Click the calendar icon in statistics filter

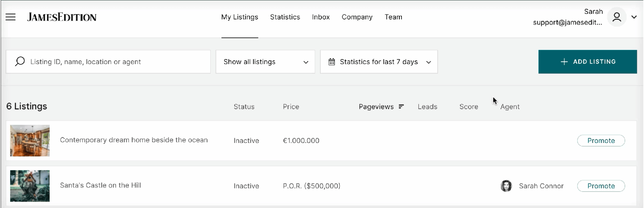coord(331,62)
